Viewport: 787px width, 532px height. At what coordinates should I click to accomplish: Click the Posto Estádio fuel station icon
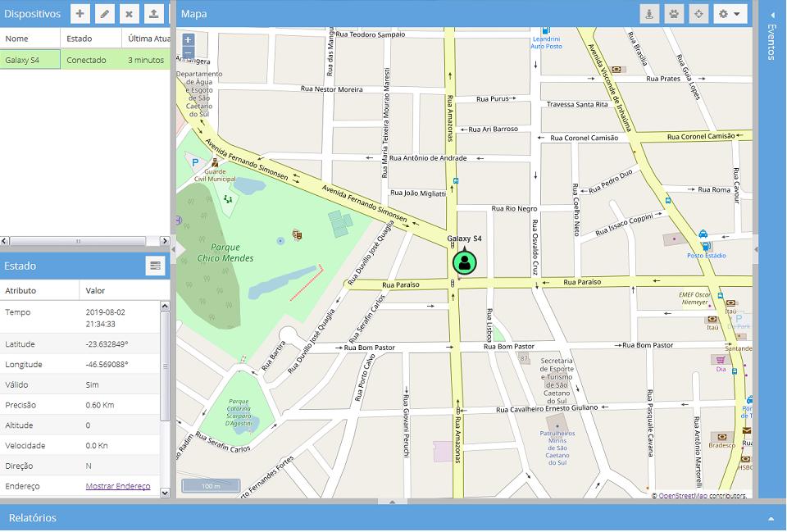(x=706, y=246)
